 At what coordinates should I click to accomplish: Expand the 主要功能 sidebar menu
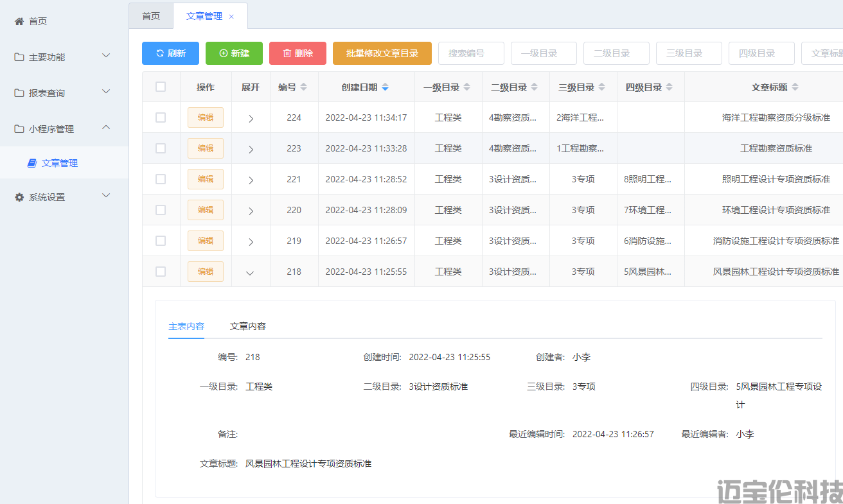[x=107, y=56]
